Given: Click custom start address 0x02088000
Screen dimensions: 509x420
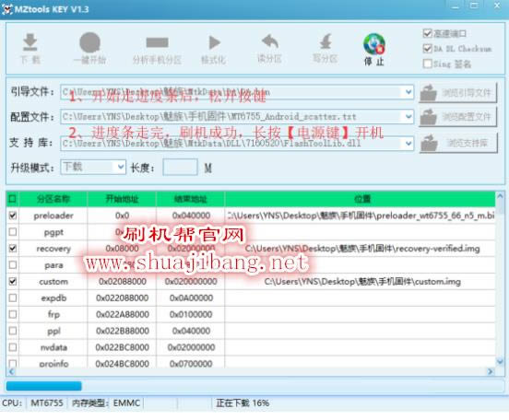Looking at the screenshot, I should tap(123, 282).
